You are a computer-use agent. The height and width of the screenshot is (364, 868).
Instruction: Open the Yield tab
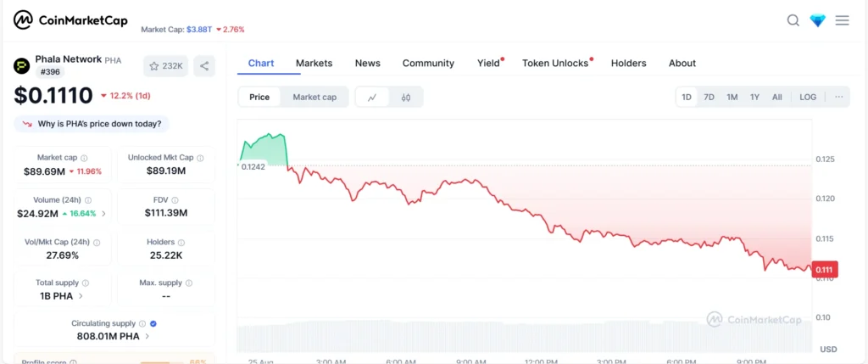pos(489,63)
